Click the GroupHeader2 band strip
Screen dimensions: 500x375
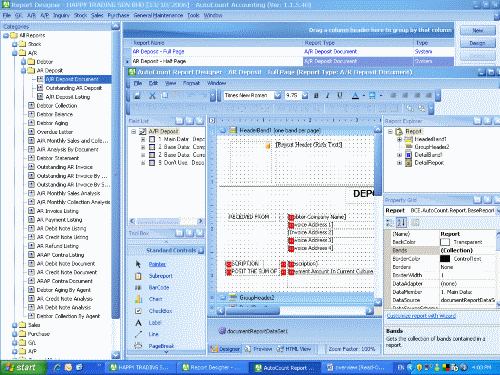(x=295, y=297)
